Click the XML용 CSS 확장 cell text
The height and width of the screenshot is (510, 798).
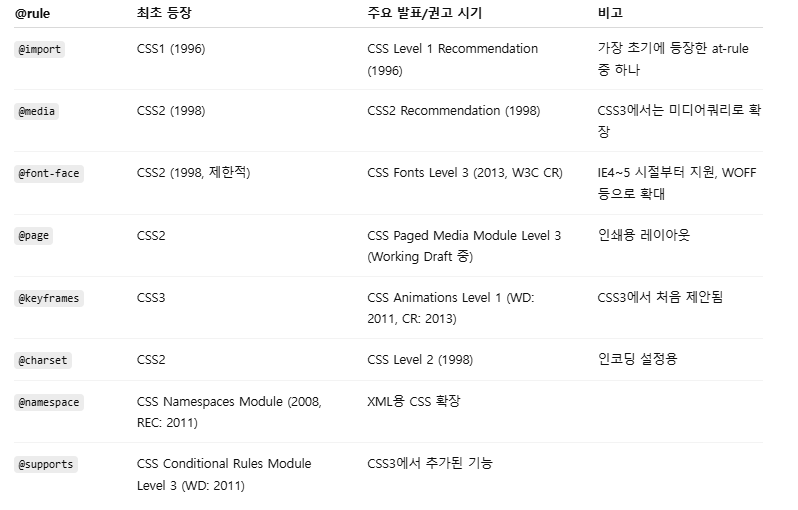coord(414,402)
